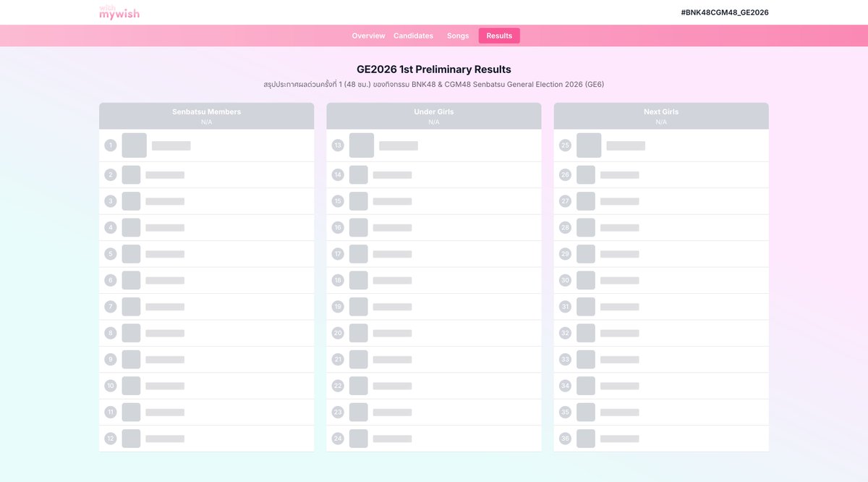
Task: Click the rank 10 number badge
Action: pos(111,386)
